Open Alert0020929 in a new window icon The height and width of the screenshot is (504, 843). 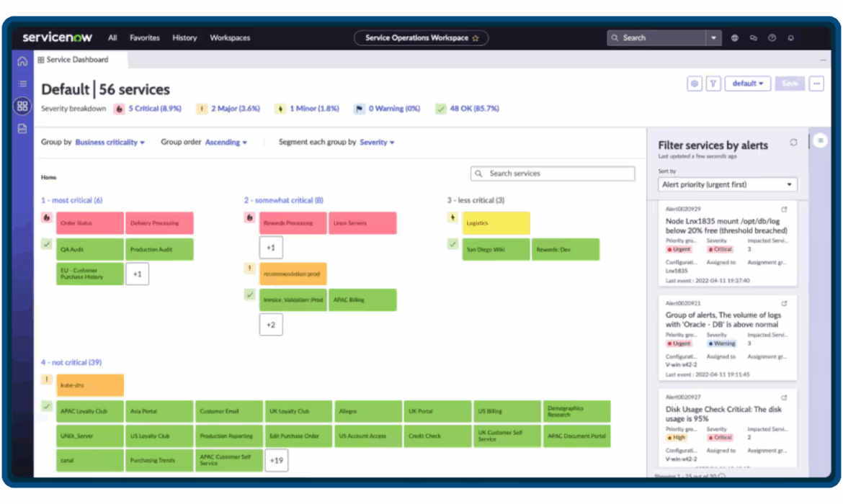(x=784, y=209)
